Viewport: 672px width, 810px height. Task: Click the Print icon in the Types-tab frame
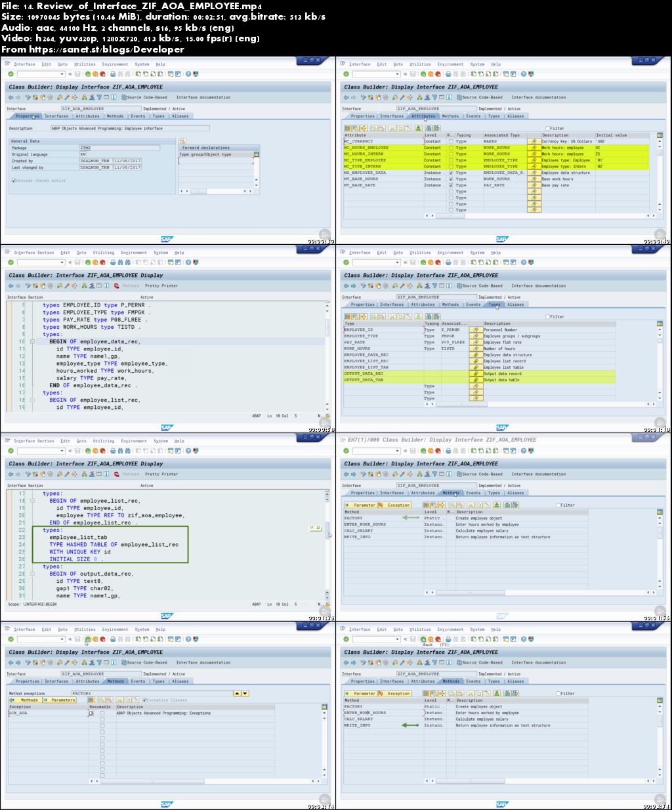point(448,263)
